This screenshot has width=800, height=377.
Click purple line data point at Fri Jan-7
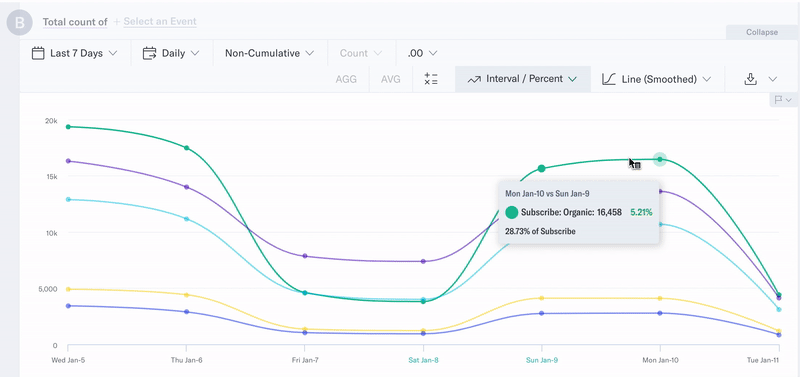[x=305, y=256]
